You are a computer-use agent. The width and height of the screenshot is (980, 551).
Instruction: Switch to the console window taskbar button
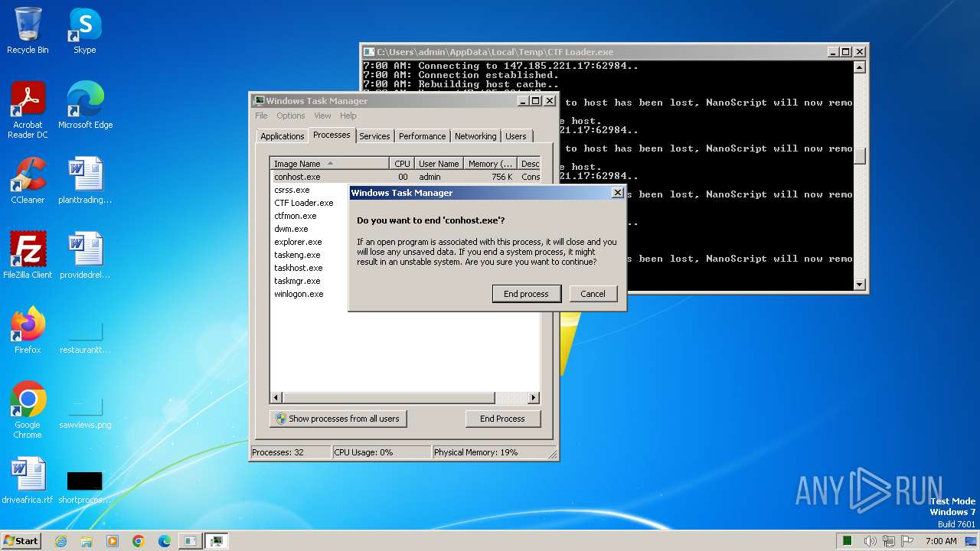tap(189, 541)
